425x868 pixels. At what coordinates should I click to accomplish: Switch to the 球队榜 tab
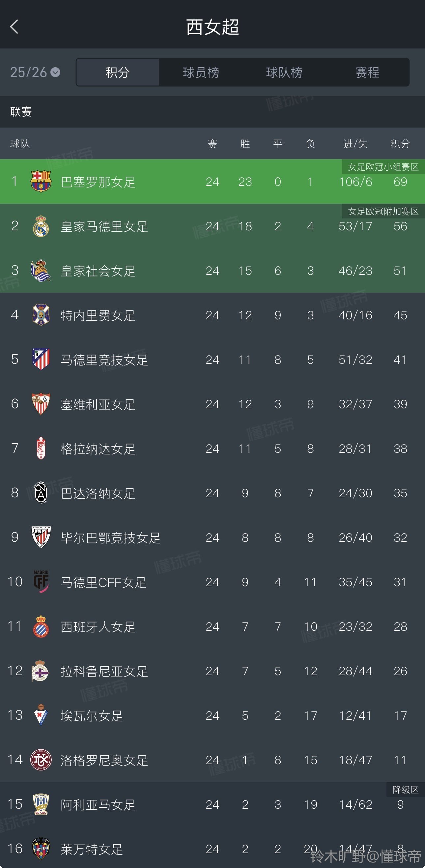284,72
